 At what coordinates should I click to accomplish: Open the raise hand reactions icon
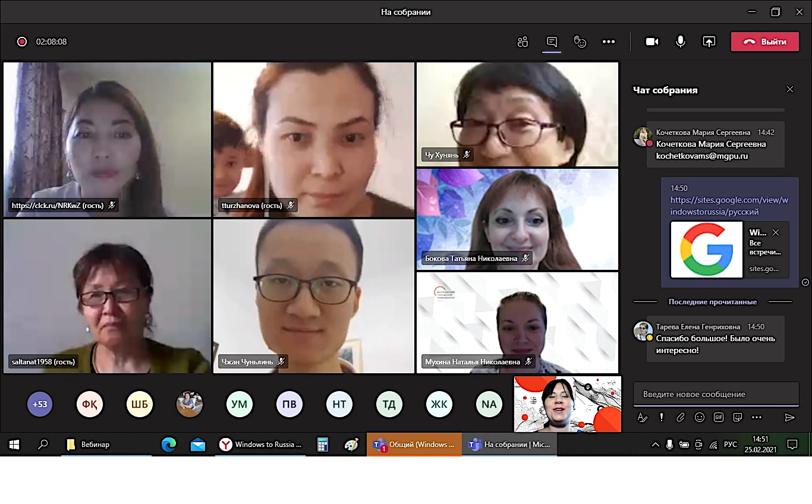pyautogui.click(x=580, y=42)
